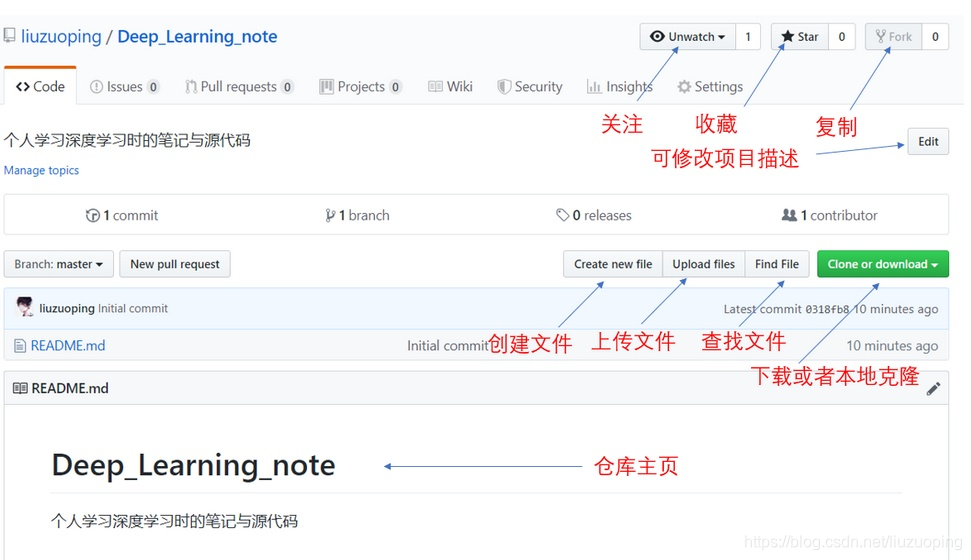Viewport: 971px width, 560px height.
Task: Click the Deep_Learning_note heading in README
Action: (193, 465)
